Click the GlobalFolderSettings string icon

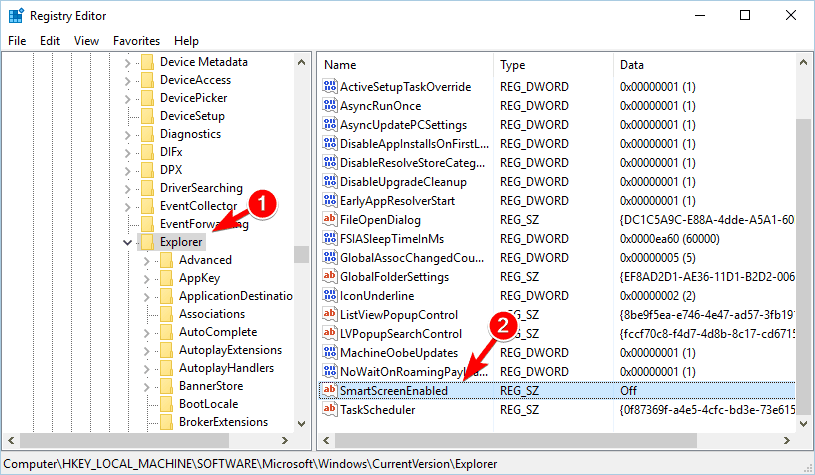click(330, 276)
